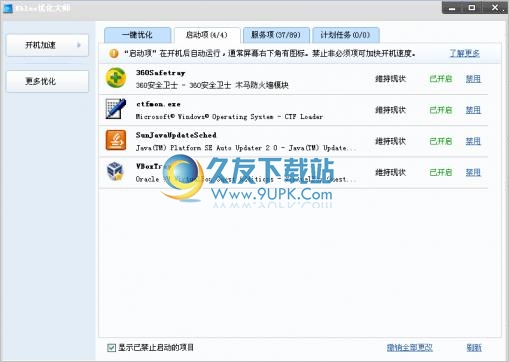Image resolution: width=509 pixels, height=362 pixels.
Task: Select the SunJavaUpdateSched entry name
Action: [x=176, y=135]
